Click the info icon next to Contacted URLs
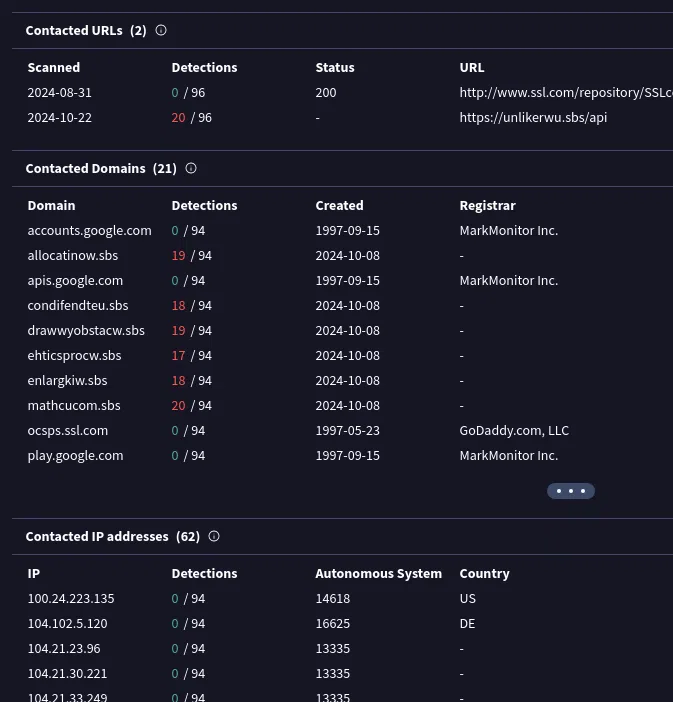673x702 pixels. coord(161,30)
